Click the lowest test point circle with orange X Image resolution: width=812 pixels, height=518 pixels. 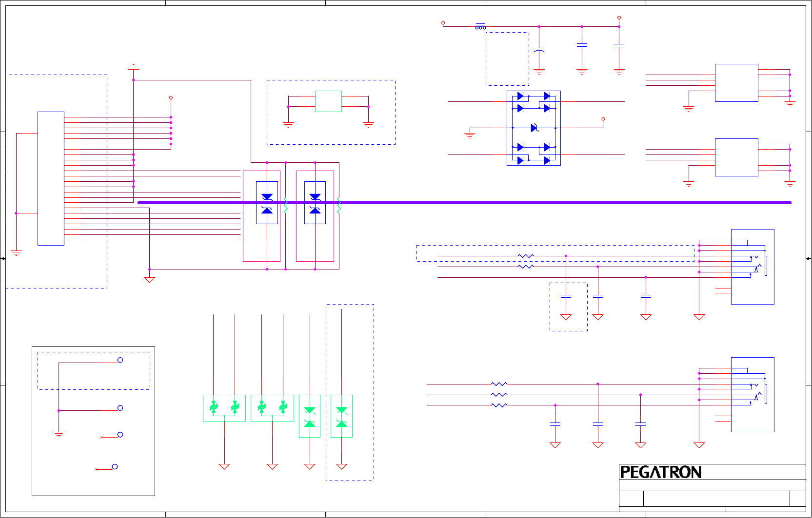[115, 467]
